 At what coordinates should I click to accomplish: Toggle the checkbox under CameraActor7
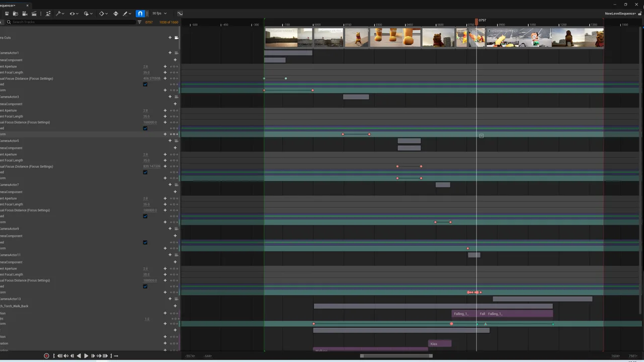click(x=145, y=216)
